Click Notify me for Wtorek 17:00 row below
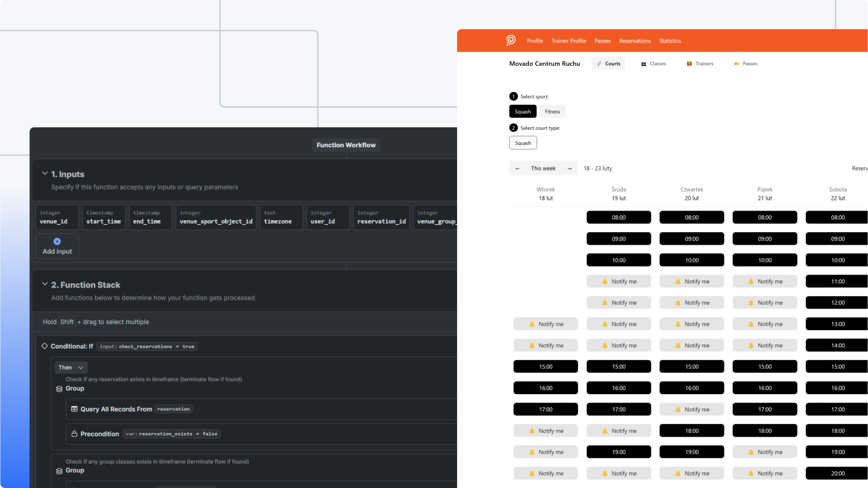This screenshot has height=488, width=868. pos(546,431)
